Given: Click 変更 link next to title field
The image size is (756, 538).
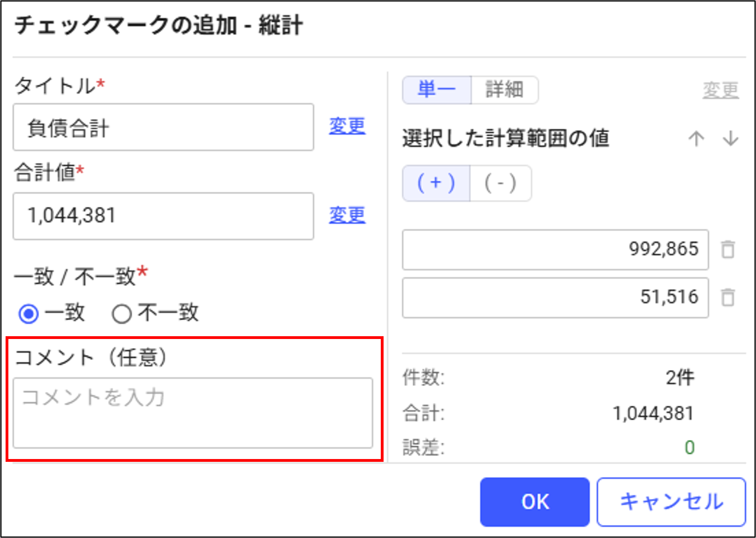Looking at the screenshot, I should 347,126.
